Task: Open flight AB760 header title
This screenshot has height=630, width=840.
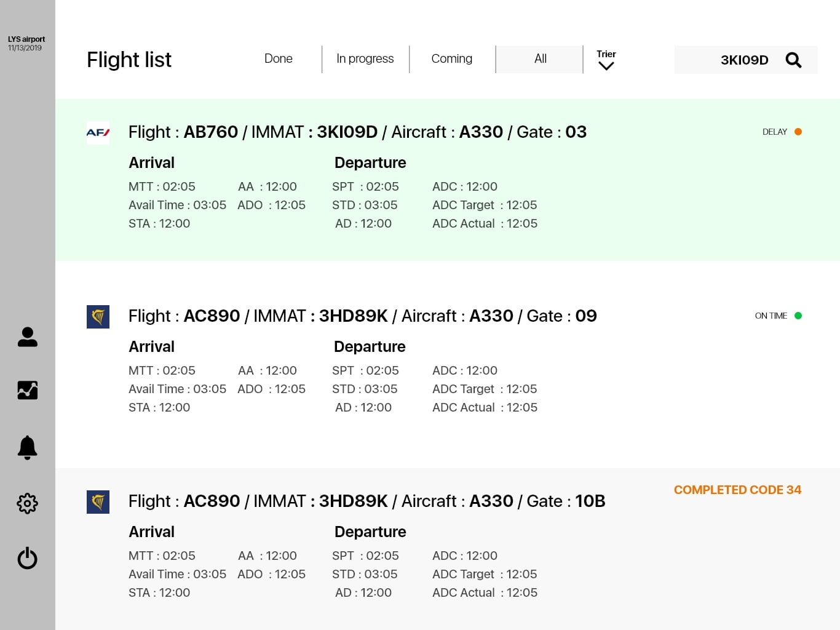Action: tap(357, 132)
